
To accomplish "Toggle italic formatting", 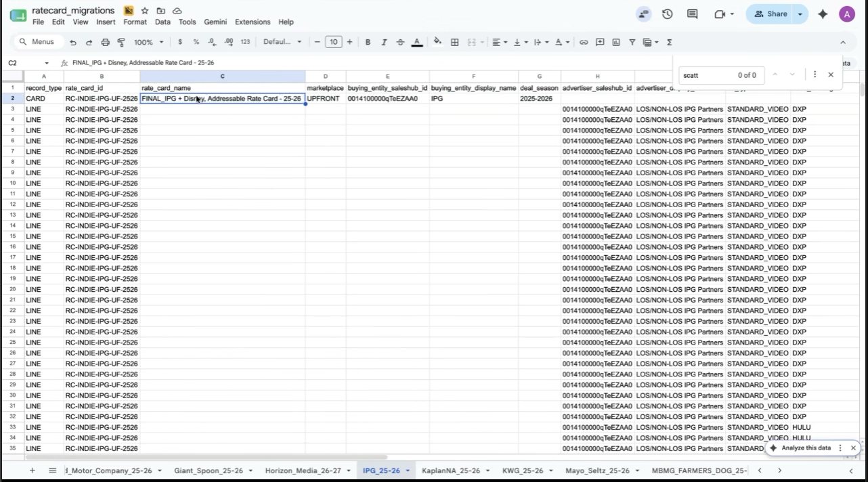I will click(384, 42).
